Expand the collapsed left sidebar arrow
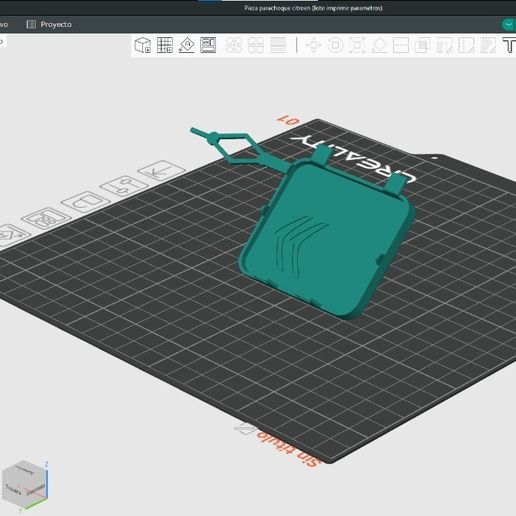 (2, 42)
